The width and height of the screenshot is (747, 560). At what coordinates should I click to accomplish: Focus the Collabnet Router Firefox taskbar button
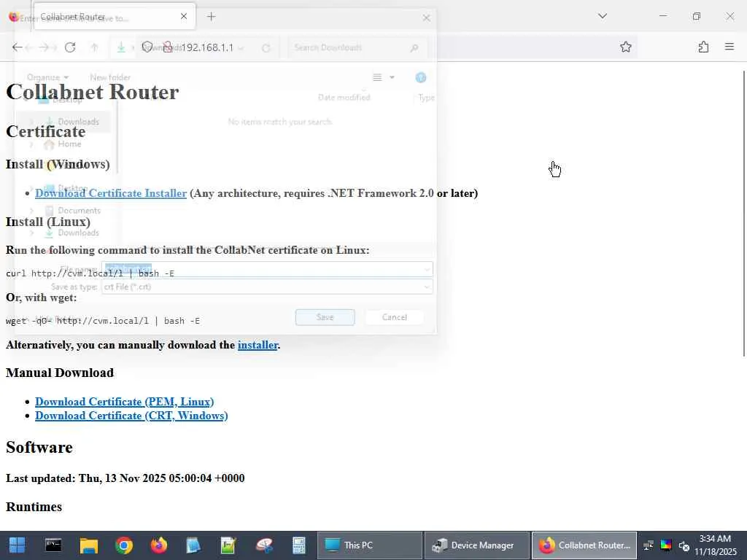(584, 545)
